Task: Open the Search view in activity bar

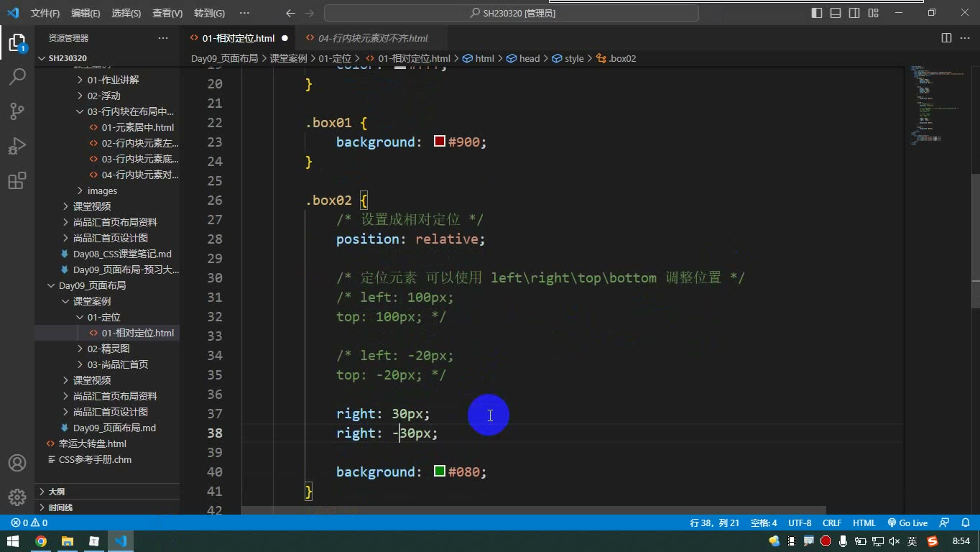Action: click(17, 76)
